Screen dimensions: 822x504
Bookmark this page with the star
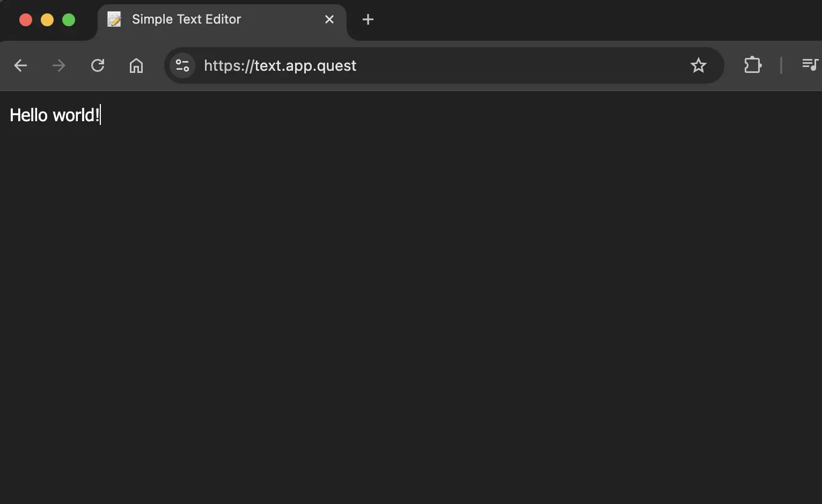click(x=698, y=65)
